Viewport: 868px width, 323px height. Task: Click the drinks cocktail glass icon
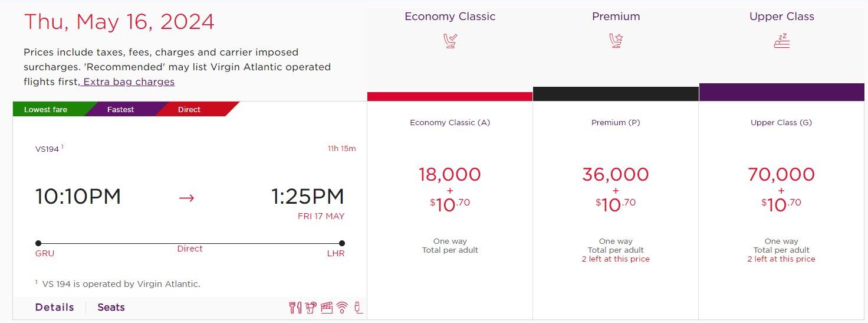311,307
